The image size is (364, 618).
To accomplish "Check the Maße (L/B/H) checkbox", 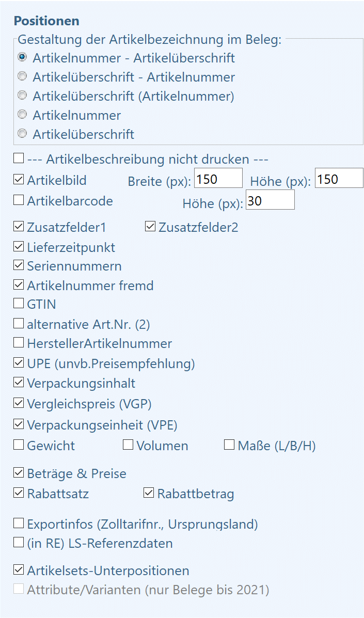I will click(229, 445).
